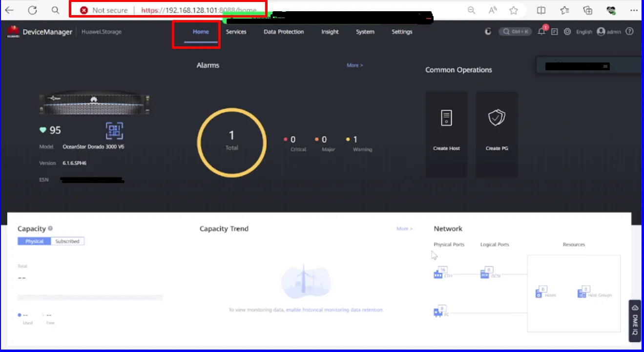The image size is (644, 352).
Task: Click the Create PG card
Action: click(497, 134)
